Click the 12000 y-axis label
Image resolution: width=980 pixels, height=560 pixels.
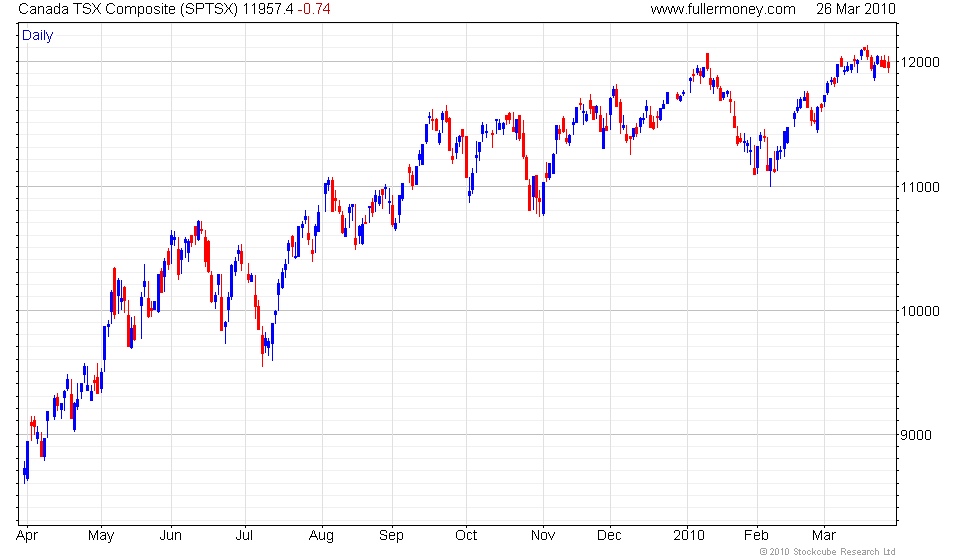click(x=919, y=62)
